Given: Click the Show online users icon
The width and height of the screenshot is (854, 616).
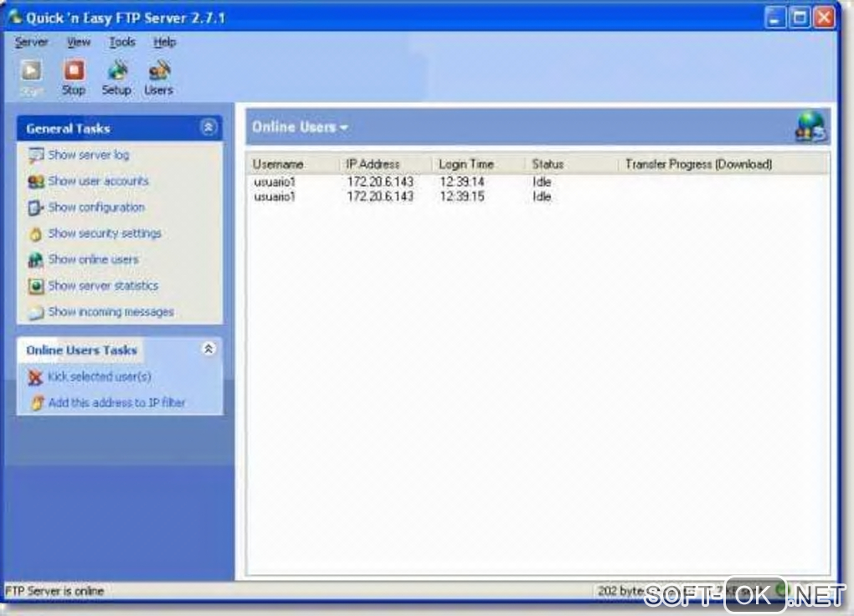Looking at the screenshot, I should [36, 259].
